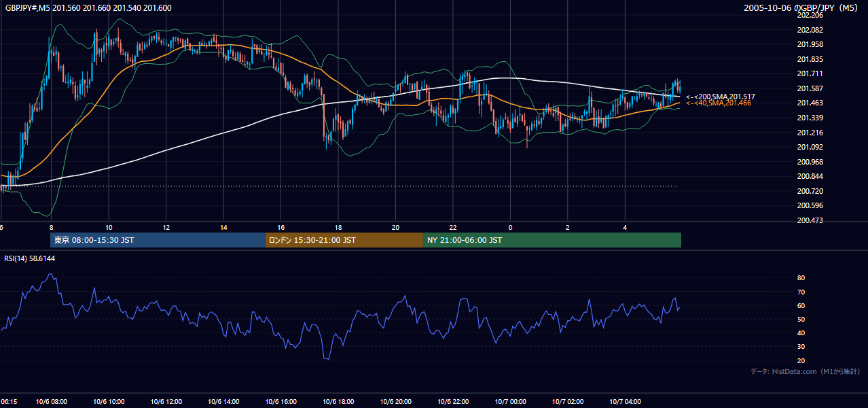Screen dimensions: 868x408
Task: Click the time label 10/7 02:00
Action: [x=567, y=402]
